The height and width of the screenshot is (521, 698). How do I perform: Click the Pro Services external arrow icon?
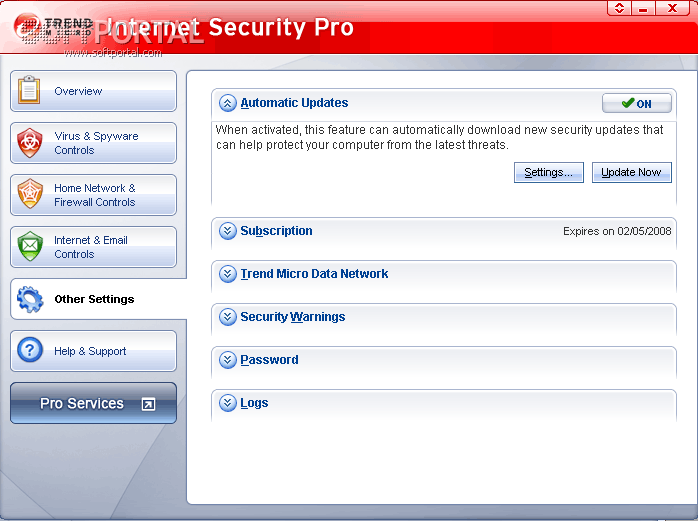tap(148, 404)
